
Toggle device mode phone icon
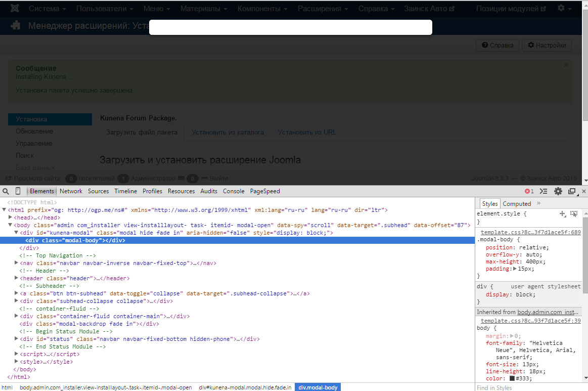tap(18, 191)
